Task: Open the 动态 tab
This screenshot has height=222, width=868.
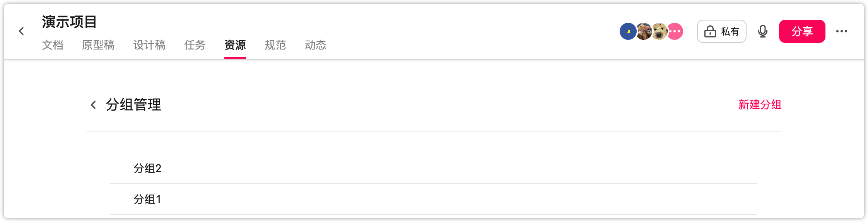Action: tap(316, 45)
